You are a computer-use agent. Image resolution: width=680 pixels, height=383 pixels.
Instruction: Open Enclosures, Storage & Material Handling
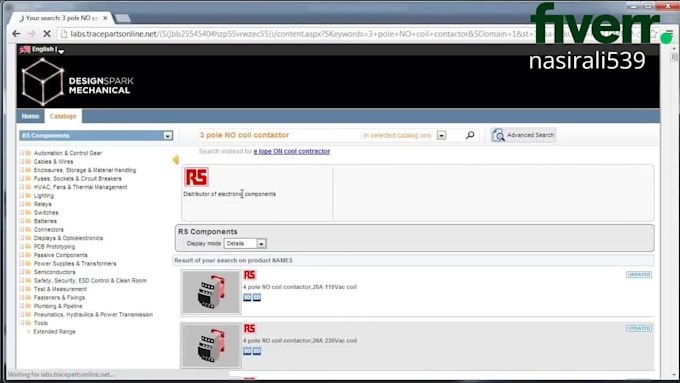point(85,170)
